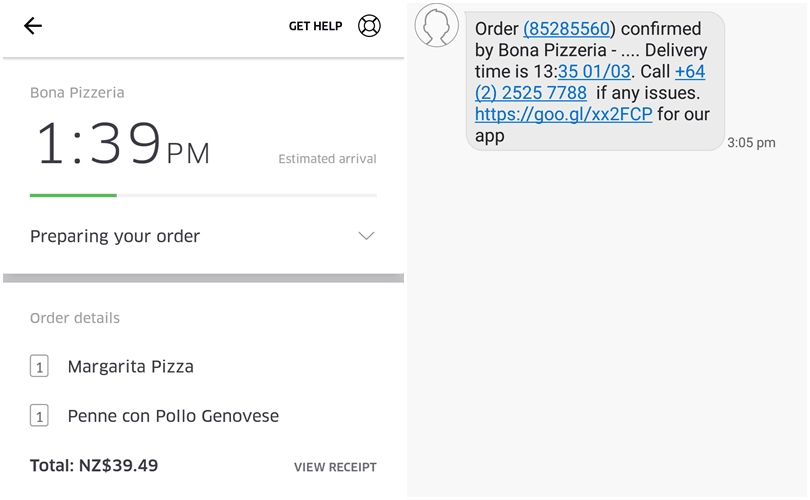Call the 2525 7788 phone number link
Image resolution: width=810 pixels, height=500 pixels.
[531, 93]
